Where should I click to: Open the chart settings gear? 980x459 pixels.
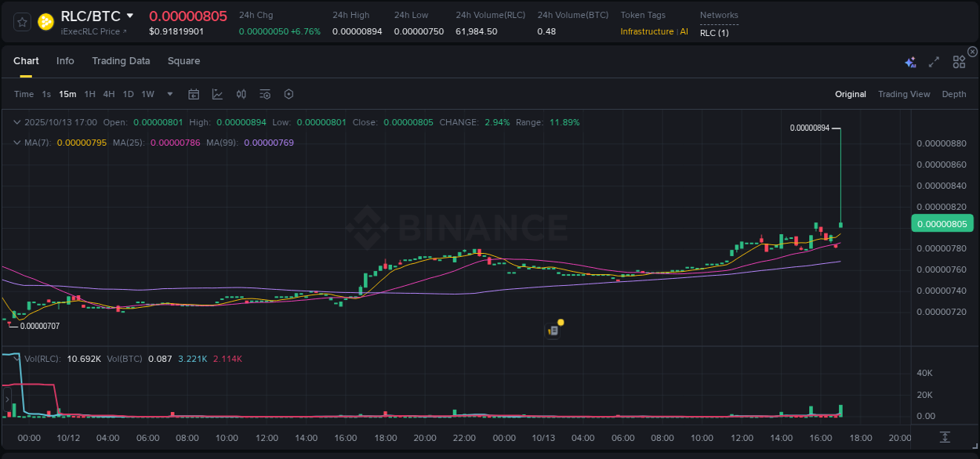tap(289, 93)
